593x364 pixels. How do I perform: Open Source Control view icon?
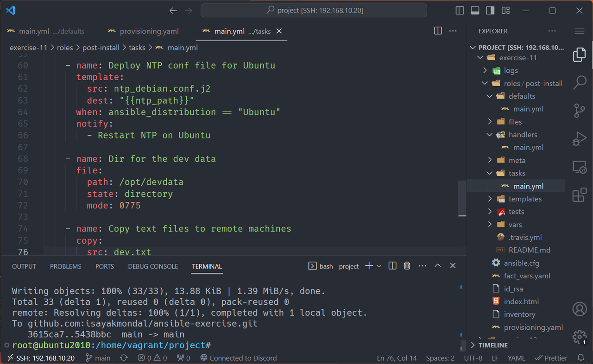click(580, 111)
